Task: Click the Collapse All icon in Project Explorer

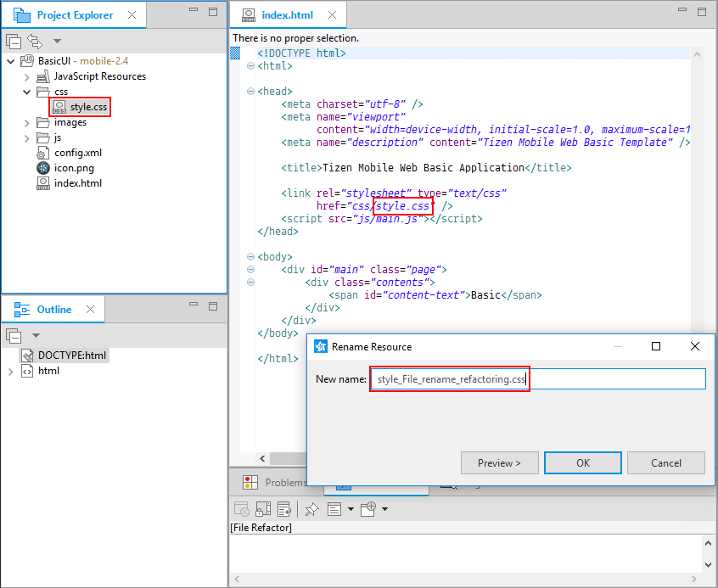Action: [x=14, y=41]
